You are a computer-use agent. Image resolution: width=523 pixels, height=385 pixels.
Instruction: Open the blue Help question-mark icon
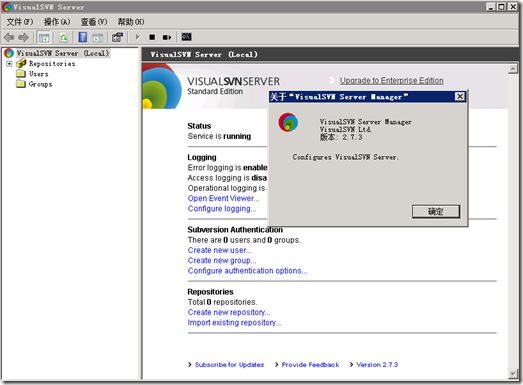coord(83,37)
